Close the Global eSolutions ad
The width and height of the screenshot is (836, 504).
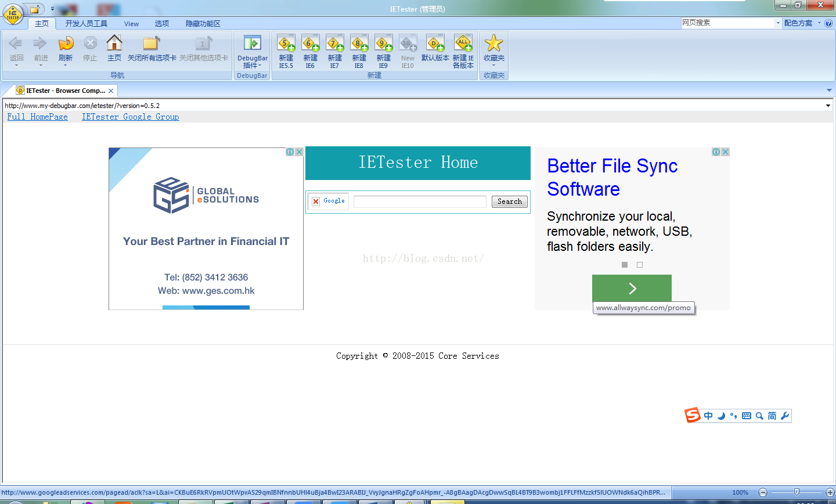299,152
